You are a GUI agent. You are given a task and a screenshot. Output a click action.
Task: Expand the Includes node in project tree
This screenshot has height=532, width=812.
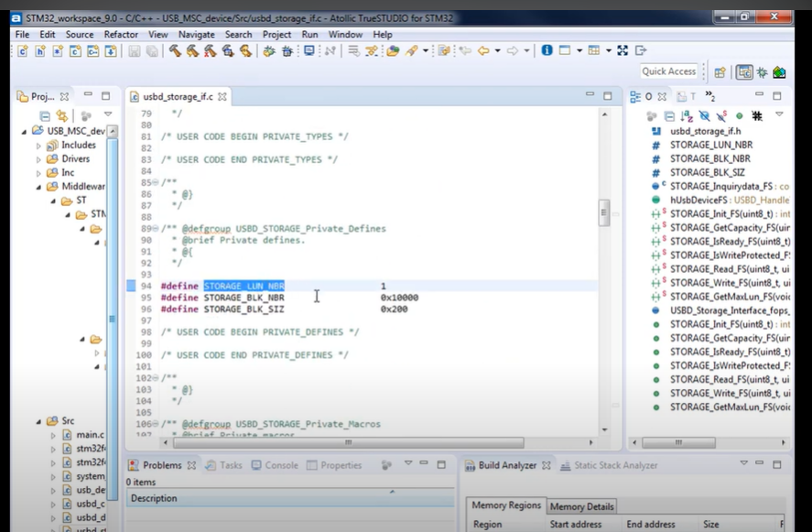pyautogui.click(x=38, y=145)
